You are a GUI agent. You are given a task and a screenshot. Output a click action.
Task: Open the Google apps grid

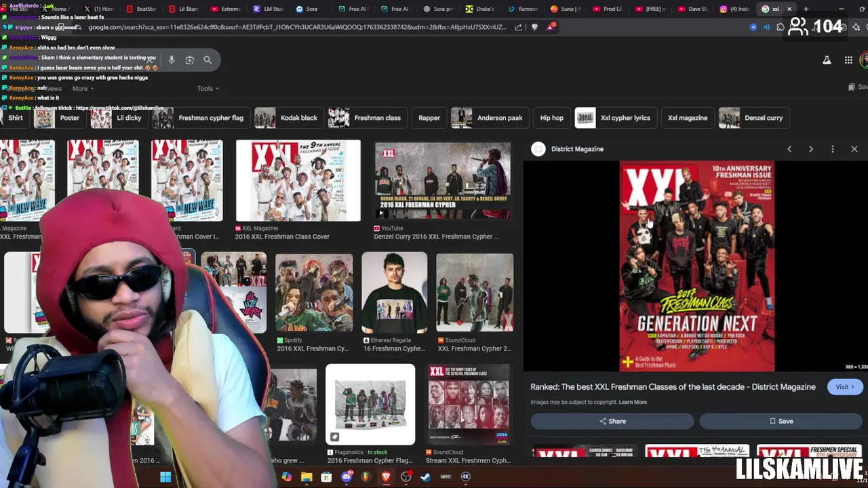tap(848, 60)
